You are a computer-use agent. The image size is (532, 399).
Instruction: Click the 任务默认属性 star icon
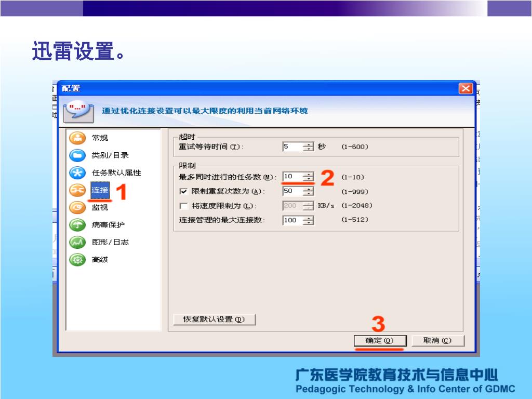pyautogui.click(x=77, y=172)
